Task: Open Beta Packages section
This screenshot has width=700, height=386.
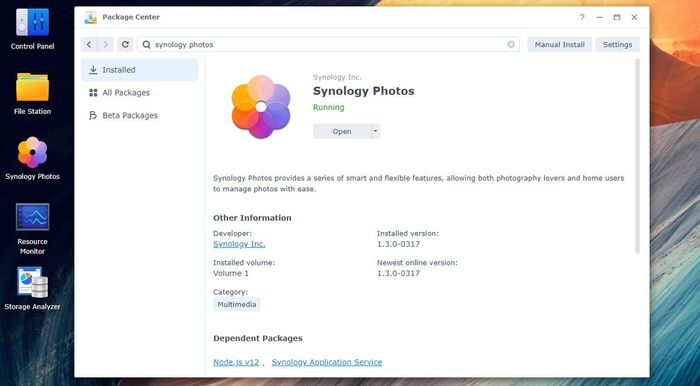Action: coord(139,116)
